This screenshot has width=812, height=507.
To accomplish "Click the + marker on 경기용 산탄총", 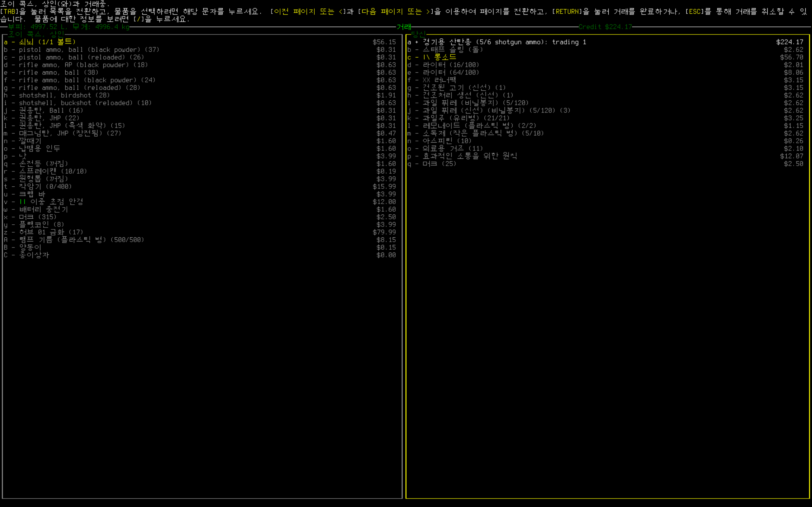I will click(x=417, y=42).
